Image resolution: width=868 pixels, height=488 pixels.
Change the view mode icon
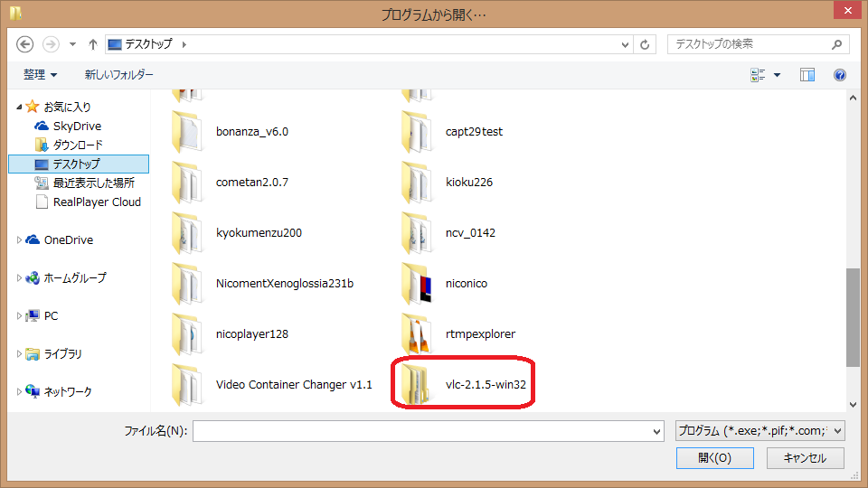[758, 75]
